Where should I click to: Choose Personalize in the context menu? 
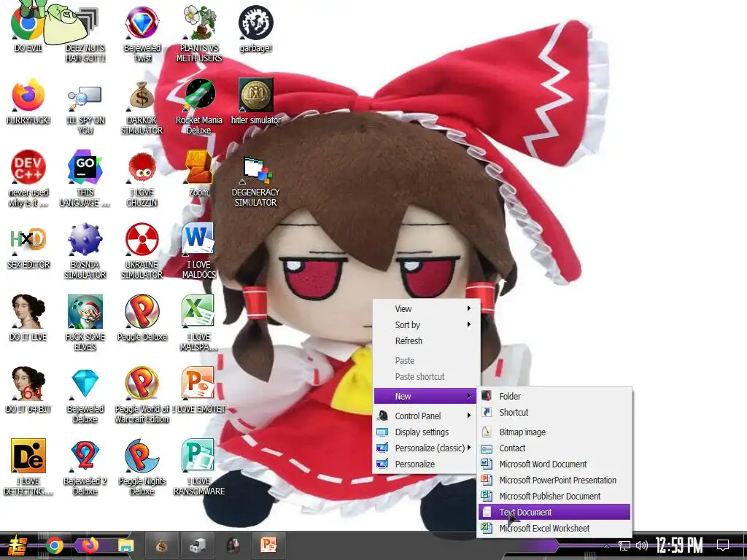[x=425, y=464]
